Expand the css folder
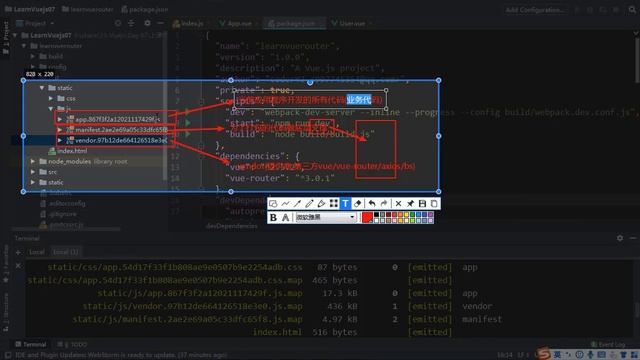Screen dimensions: 640x360 [51, 98]
